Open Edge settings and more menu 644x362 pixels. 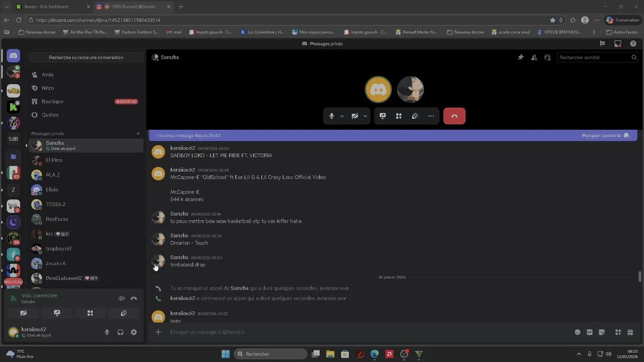point(597,20)
